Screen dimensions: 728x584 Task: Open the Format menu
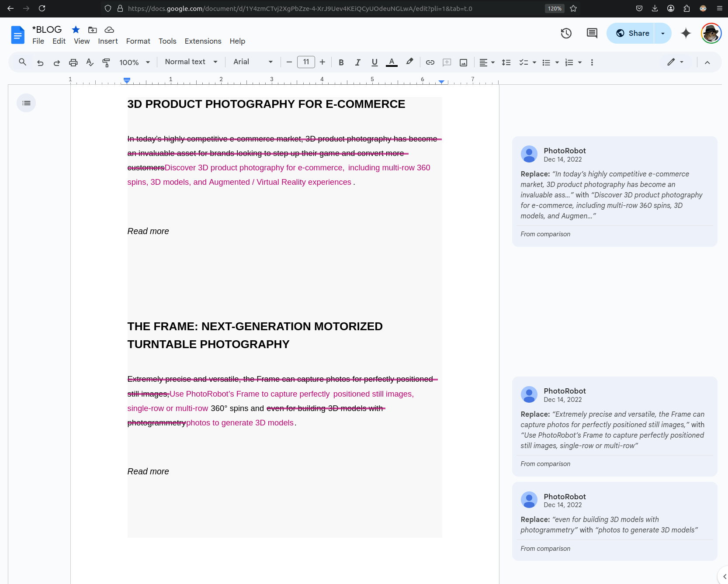(138, 41)
